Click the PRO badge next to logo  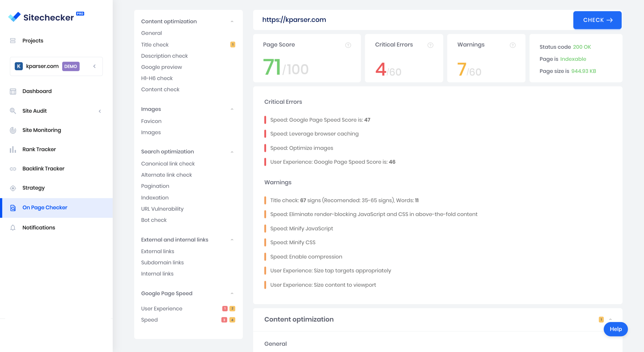point(80,14)
